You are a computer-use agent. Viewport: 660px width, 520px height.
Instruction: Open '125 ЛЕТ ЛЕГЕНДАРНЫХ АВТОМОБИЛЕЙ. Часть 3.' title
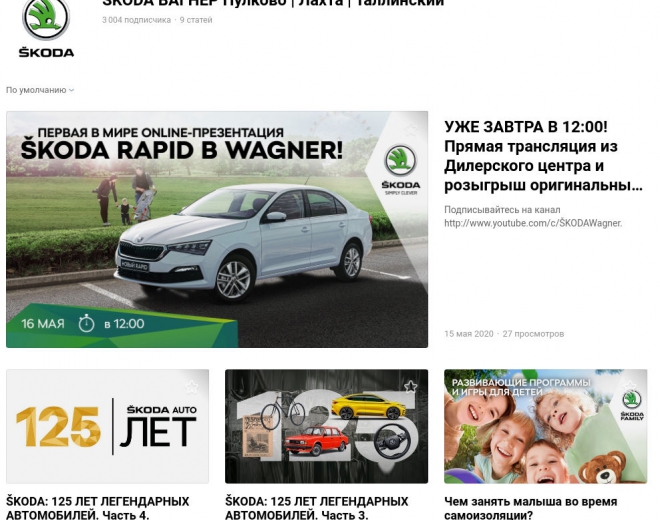pyautogui.click(x=317, y=508)
